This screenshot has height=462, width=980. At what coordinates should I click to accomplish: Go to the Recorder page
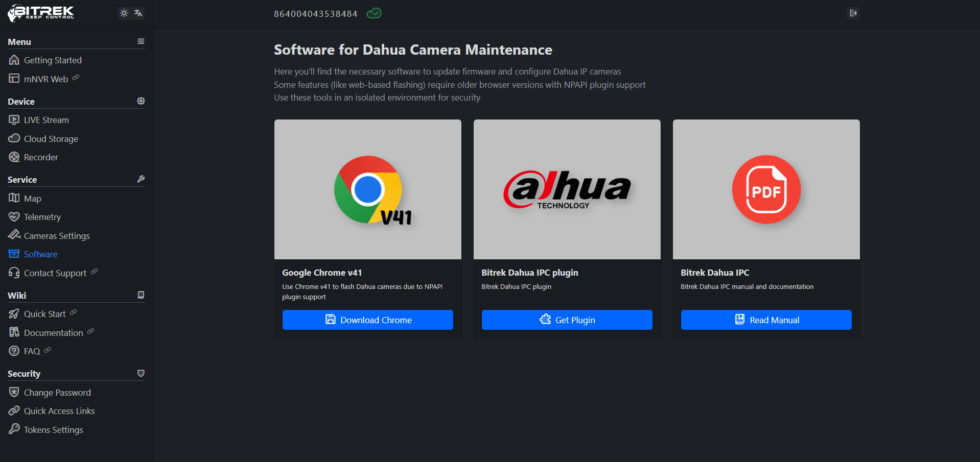41,157
